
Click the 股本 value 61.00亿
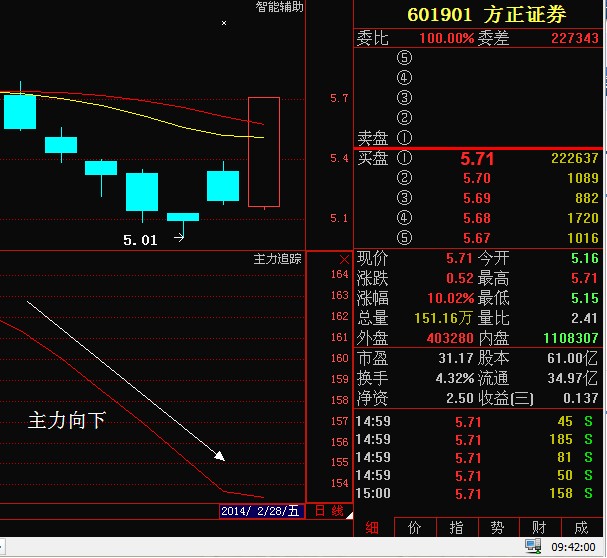572,359
